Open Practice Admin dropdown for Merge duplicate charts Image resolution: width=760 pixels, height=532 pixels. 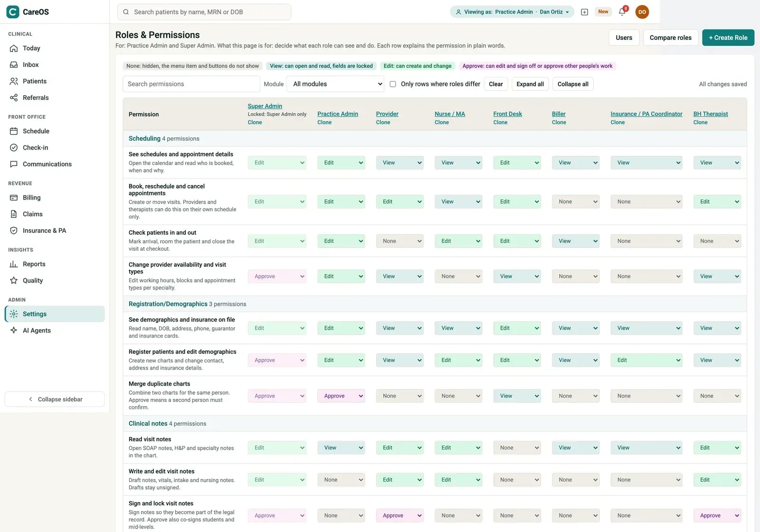point(341,396)
